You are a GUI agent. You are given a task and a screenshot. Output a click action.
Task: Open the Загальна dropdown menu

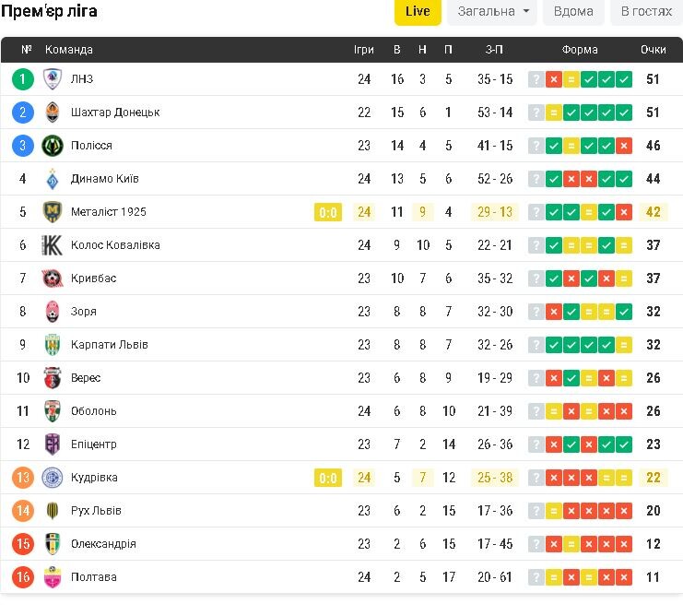[492, 11]
